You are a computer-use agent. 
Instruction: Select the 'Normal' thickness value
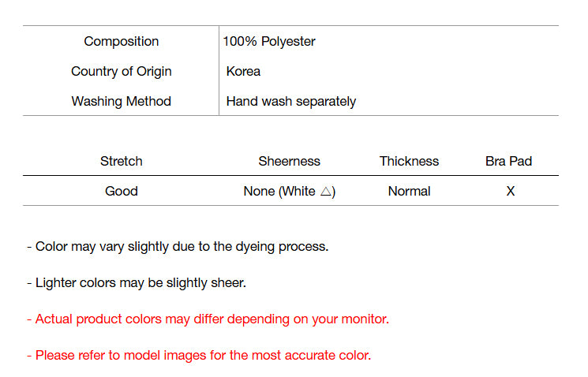point(409,192)
